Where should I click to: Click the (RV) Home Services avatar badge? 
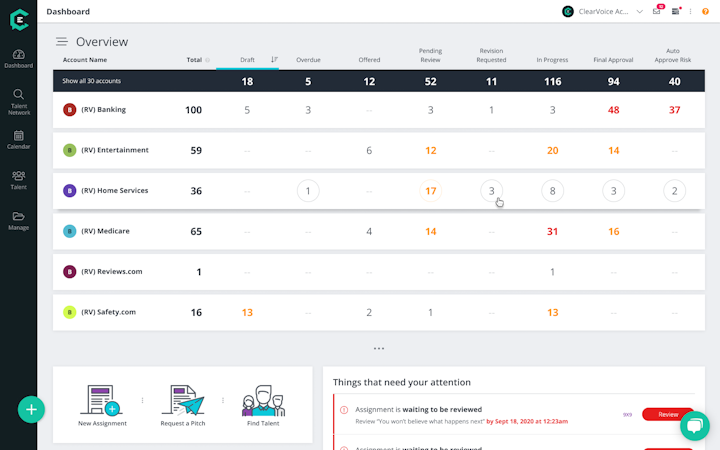pos(69,191)
